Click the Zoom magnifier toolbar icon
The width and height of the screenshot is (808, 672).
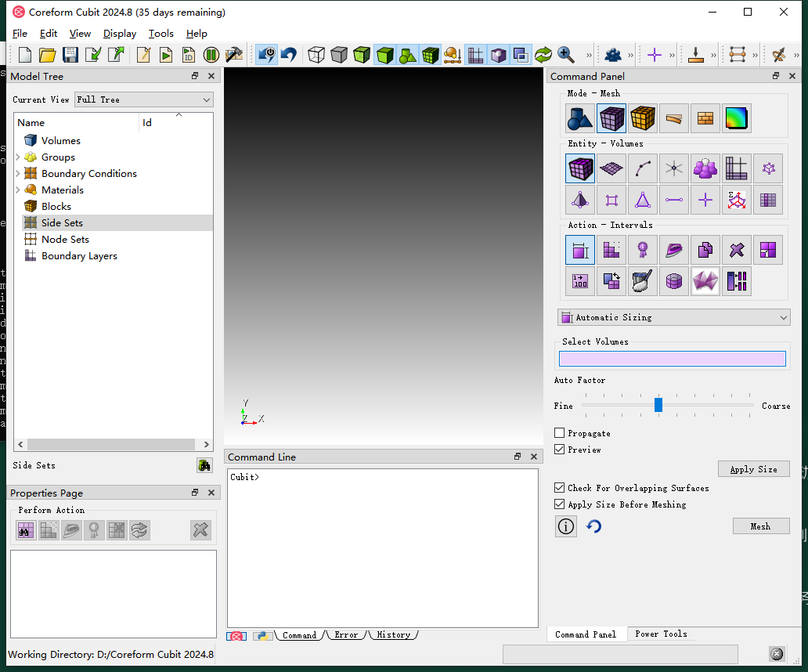click(x=566, y=55)
